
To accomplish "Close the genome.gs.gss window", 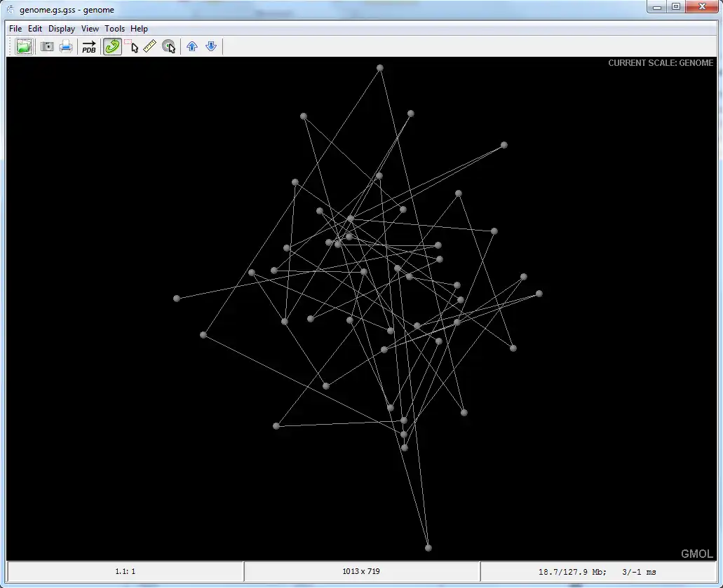I will point(702,7).
